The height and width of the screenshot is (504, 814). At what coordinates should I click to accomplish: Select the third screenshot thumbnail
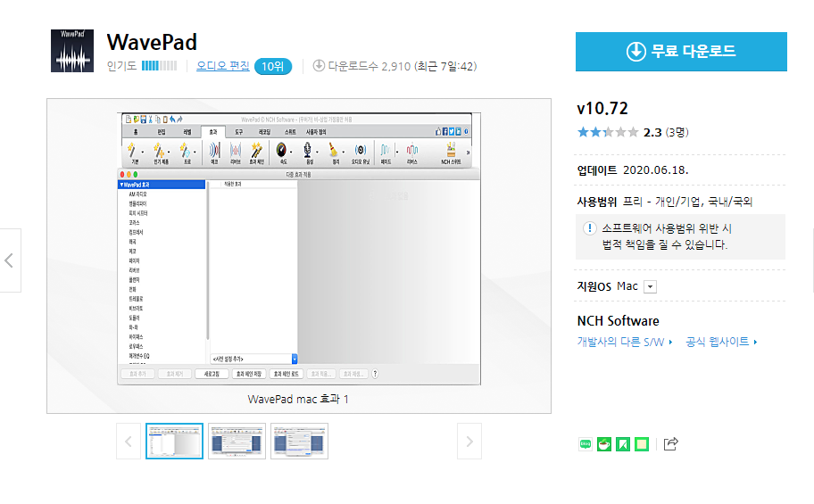[x=299, y=442]
